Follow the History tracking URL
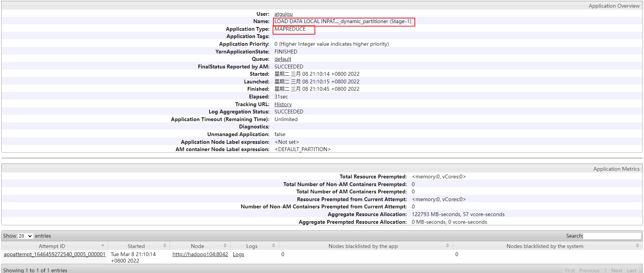This screenshot has height=273, width=644. (x=283, y=105)
